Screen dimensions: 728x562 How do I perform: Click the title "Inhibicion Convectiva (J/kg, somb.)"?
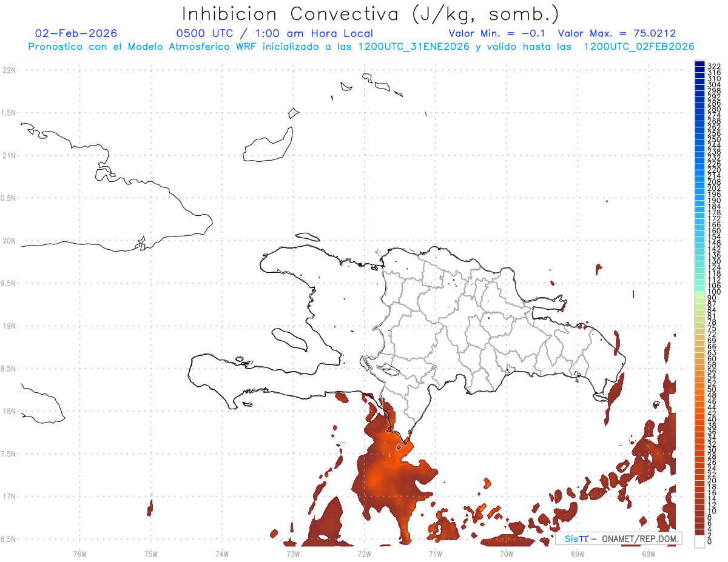click(371, 15)
